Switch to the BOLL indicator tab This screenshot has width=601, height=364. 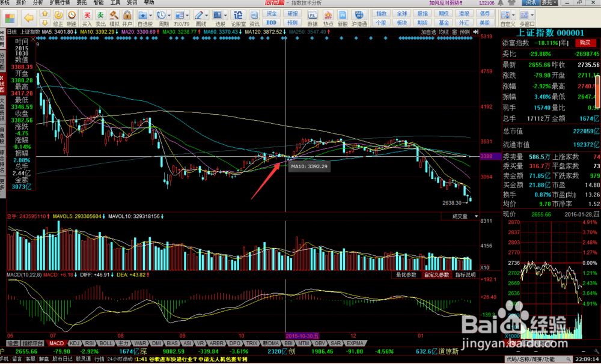pyautogui.click(x=106, y=344)
